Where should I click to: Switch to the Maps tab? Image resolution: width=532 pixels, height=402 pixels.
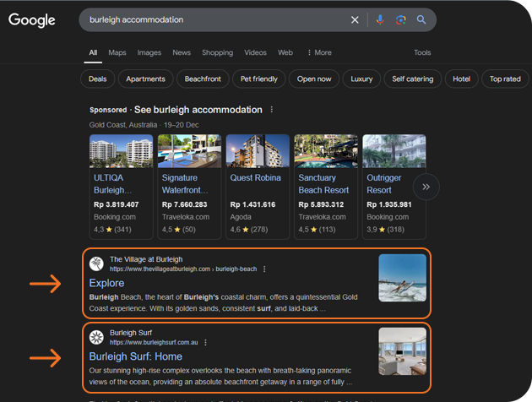117,52
